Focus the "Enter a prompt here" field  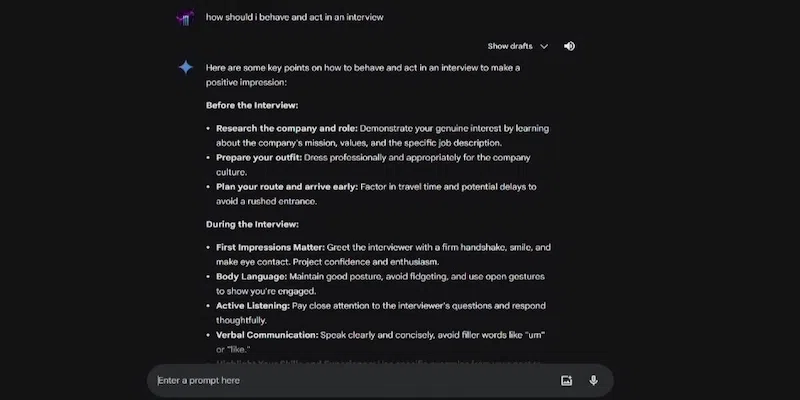tap(350, 380)
